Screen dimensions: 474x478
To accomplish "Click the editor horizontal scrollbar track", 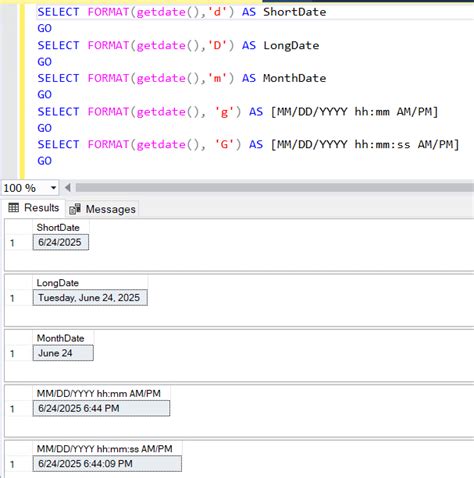I will click(275, 188).
